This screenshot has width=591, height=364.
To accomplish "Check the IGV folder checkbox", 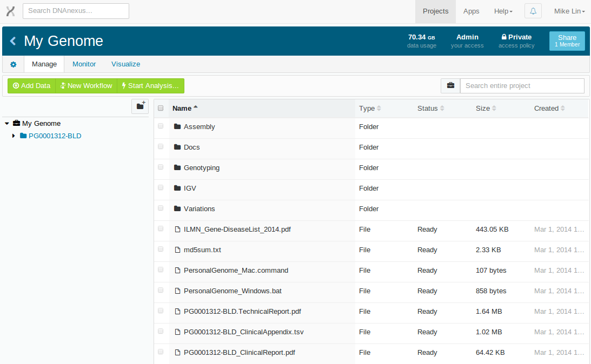I will [x=161, y=187].
